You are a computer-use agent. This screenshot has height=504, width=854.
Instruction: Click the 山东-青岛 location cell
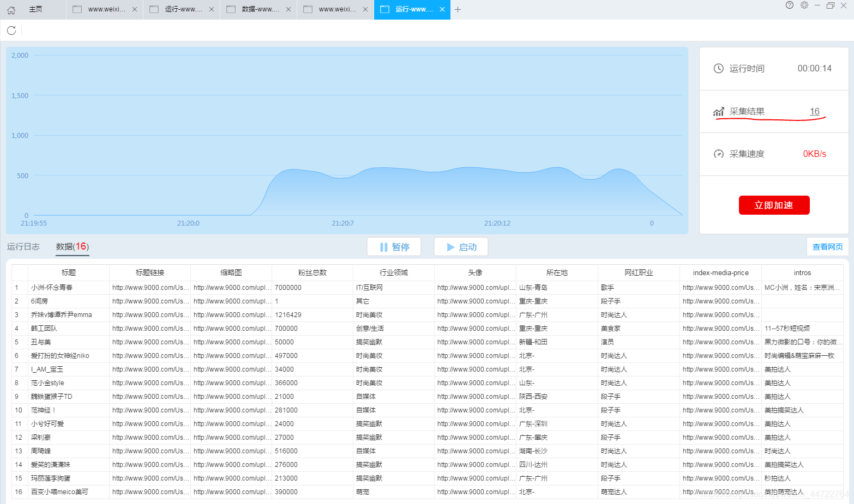[557, 288]
